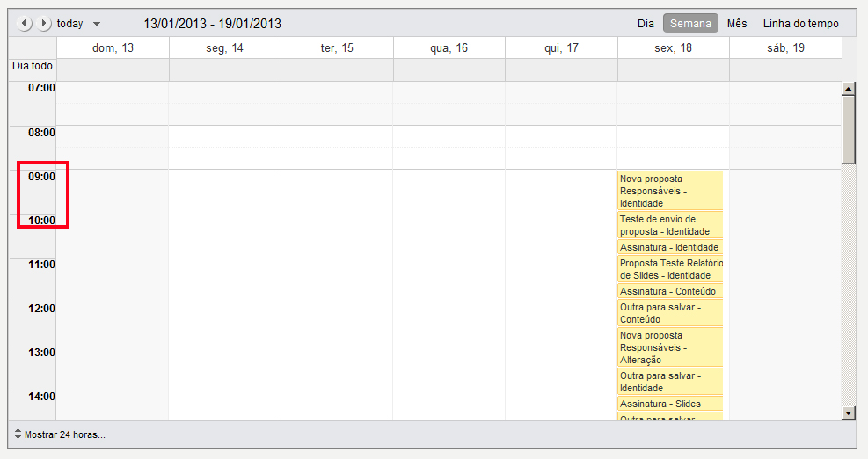Open event Outra para salvar - Conteúdo
Screen dimensions: 868x459
click(669, 313)
